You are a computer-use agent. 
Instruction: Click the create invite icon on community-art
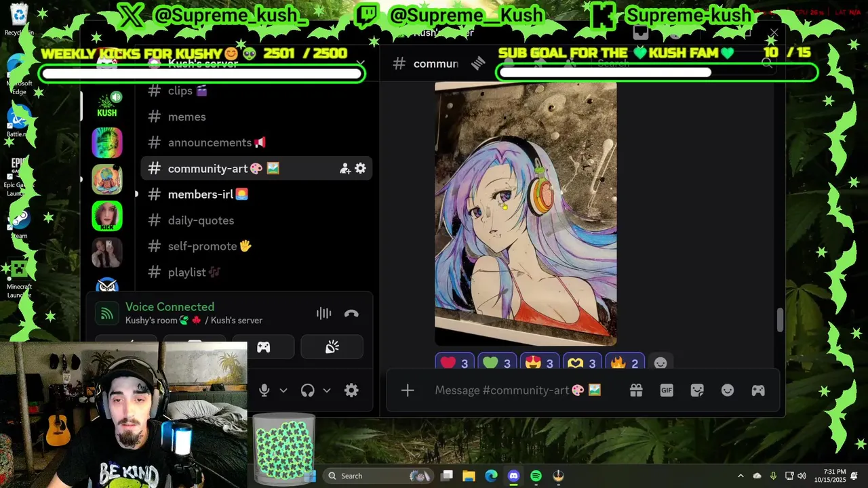(x=344, y=169)
